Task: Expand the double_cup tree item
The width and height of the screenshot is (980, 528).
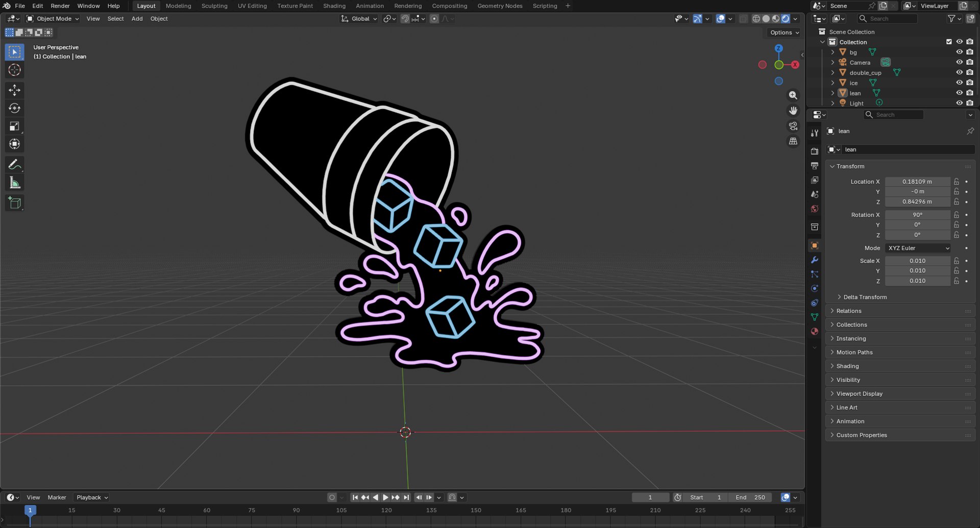Action: click(x=832, y=72)
